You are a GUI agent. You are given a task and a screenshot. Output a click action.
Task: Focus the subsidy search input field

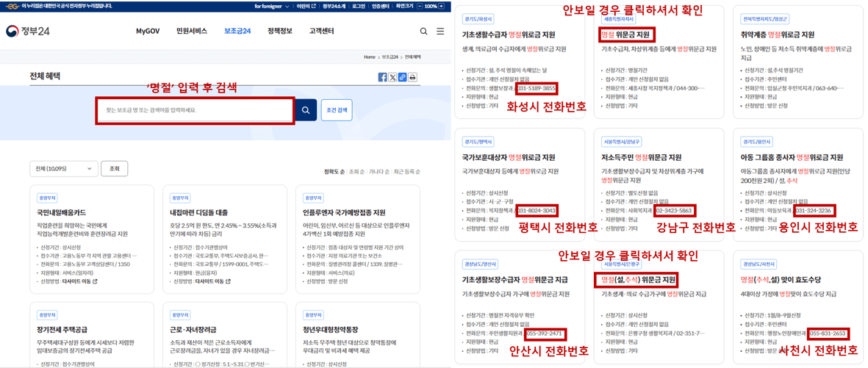195,110
